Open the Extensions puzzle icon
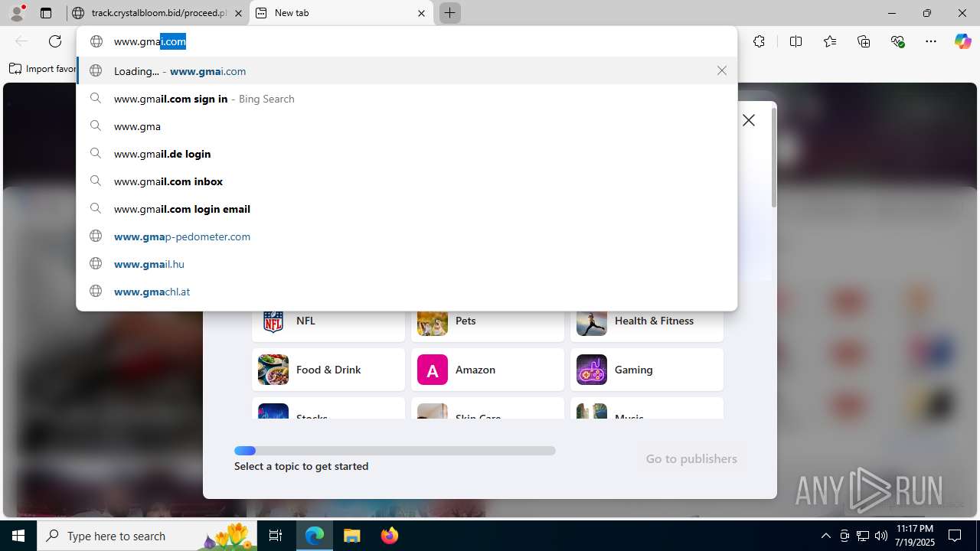Image resolution: width=980 pixels, height=551 pixels. tap(759, 41)
